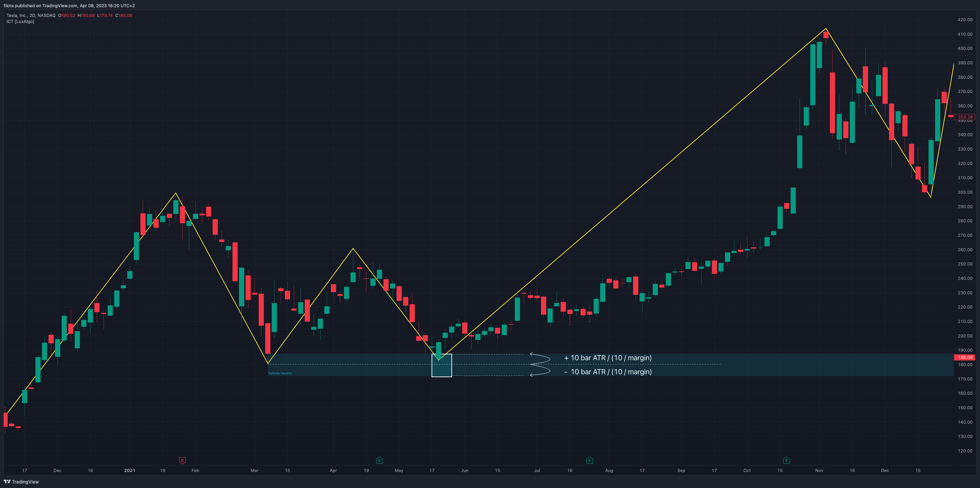Click the 400.00 price axis label
The image size is (980, 488).
point(965,48)
